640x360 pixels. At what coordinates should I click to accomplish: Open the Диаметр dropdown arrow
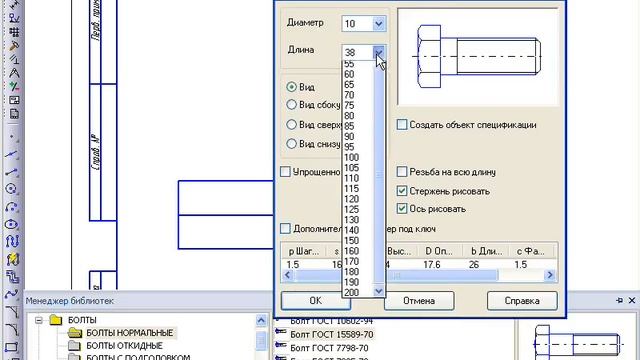point(379,24)
